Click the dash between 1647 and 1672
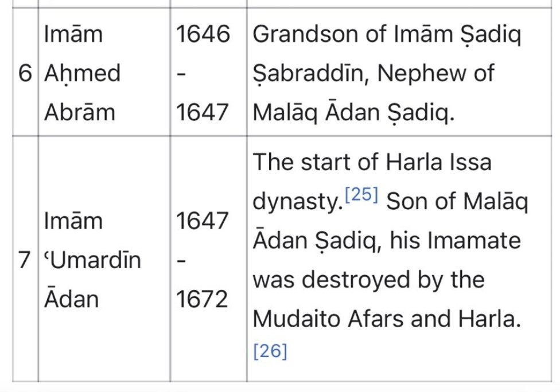This screenshot has height=392, width=560. coord(181,261)
